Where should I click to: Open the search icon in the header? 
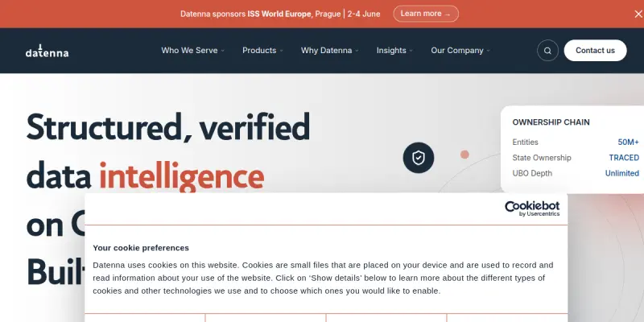pyautogui.click(x=547, y=51)
